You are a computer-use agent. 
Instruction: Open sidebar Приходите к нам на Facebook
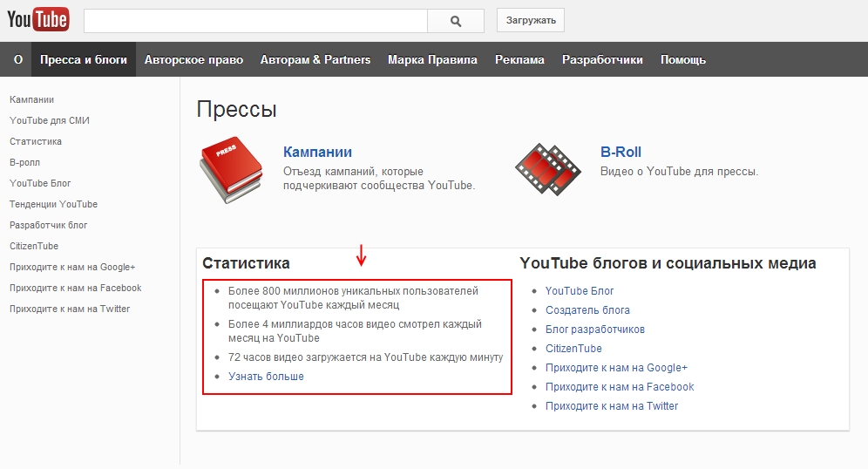pos(75,288)
